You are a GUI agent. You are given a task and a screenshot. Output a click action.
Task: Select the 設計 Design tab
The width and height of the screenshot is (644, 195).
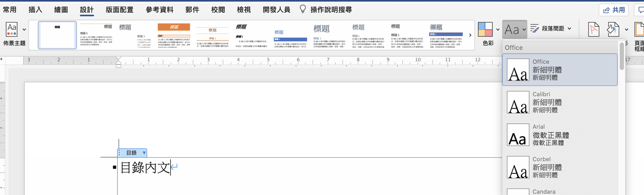tap(87, 9)
